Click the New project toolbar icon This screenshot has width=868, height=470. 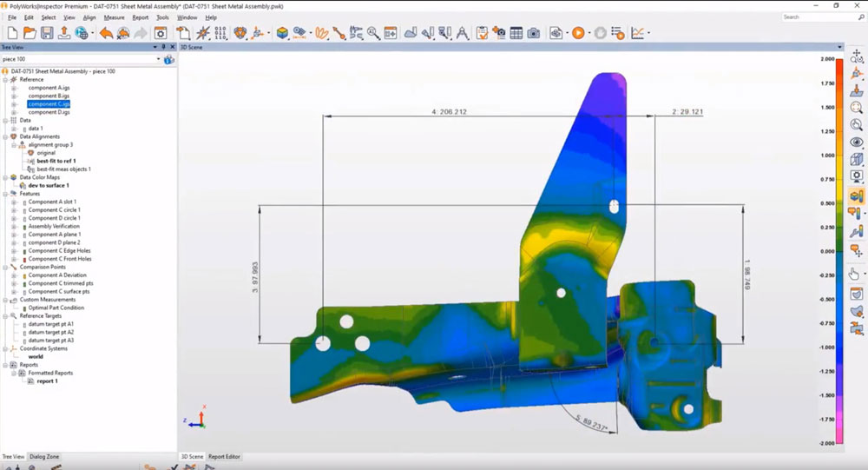click(12, 33)
